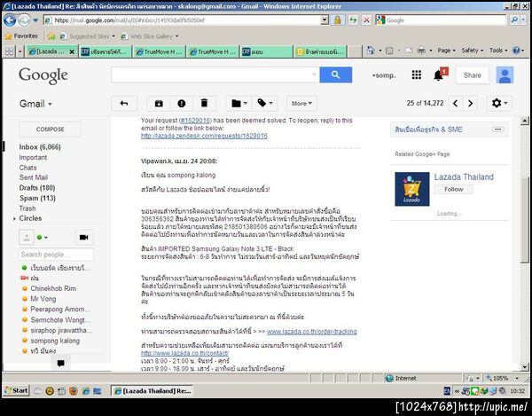Open the Settings gear dropdown
Image resolution: width=532 pixels, height=416 pixels.
499,104
